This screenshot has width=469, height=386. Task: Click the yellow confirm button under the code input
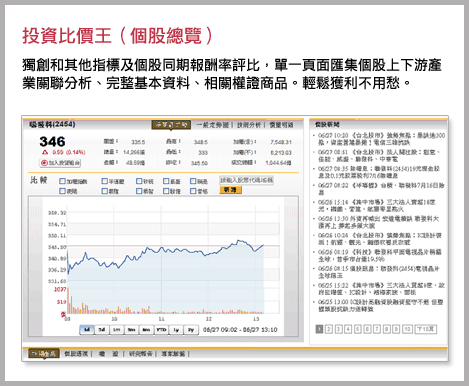[230, 190]
